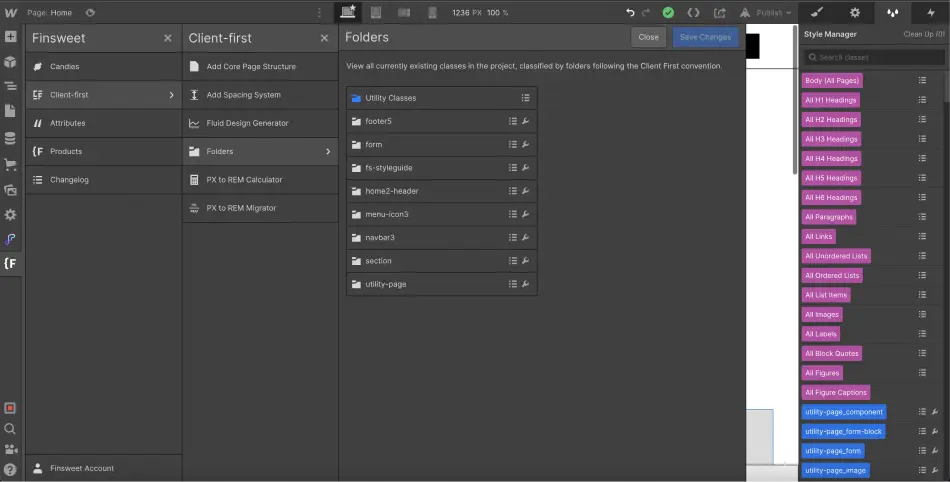Open the Navigator icon in left sidebar
This screenshot has height=482, width=950.
[x=10, y=87]
